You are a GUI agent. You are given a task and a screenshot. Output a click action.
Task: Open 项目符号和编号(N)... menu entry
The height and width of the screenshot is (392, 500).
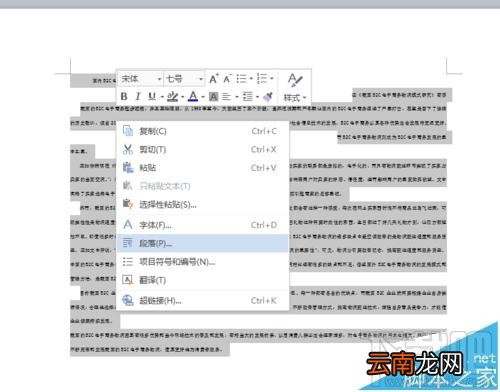203,262
